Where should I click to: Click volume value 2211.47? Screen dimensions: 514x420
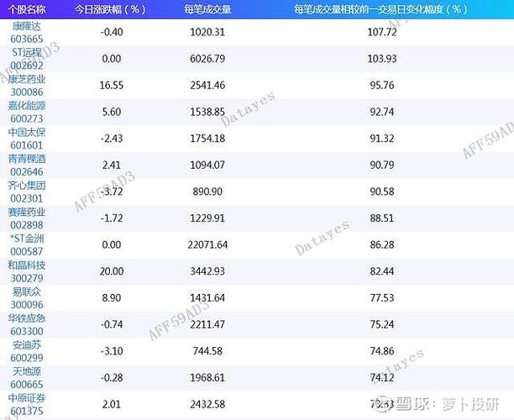(x=207, y=324)
